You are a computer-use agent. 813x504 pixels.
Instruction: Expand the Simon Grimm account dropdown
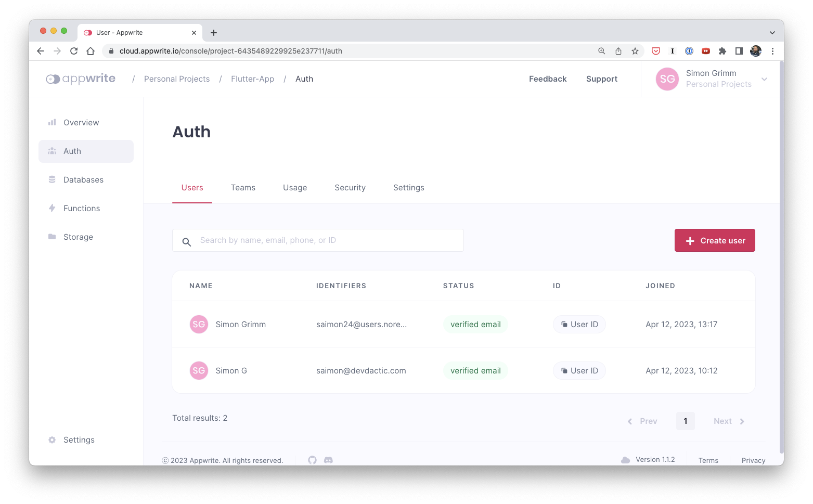[x=764, y=79]
